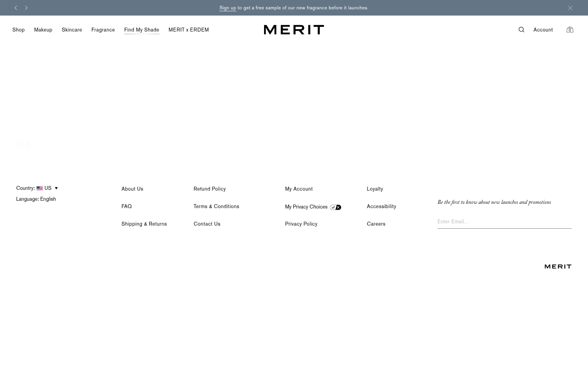Read Terms & Conditions
Screen dimensions: 588x382
pos(216,207)
